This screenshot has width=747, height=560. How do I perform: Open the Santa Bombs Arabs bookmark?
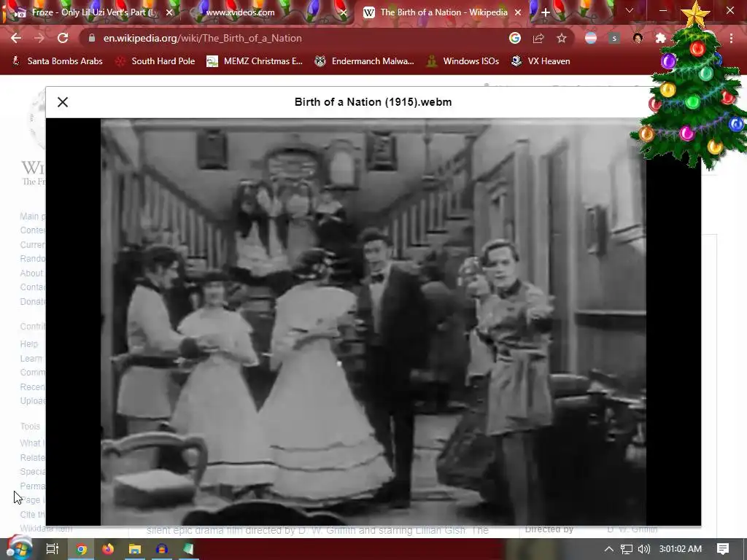(57, 61)
